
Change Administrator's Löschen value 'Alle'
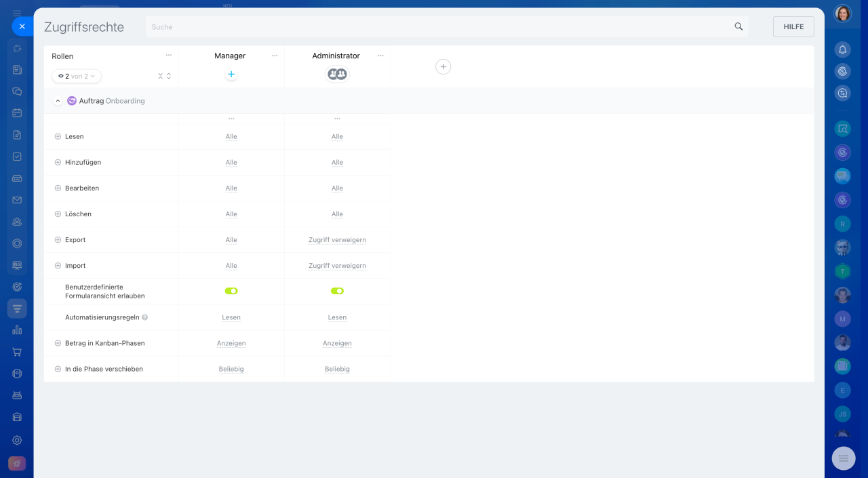tap(337, 214)
